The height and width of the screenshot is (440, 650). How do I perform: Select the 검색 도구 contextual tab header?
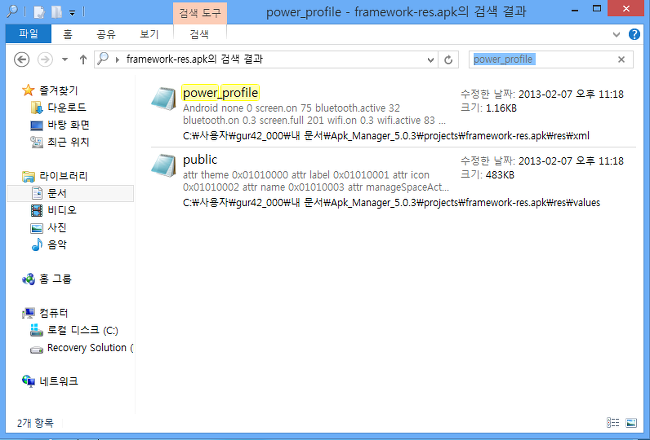(x=200, y=13)
